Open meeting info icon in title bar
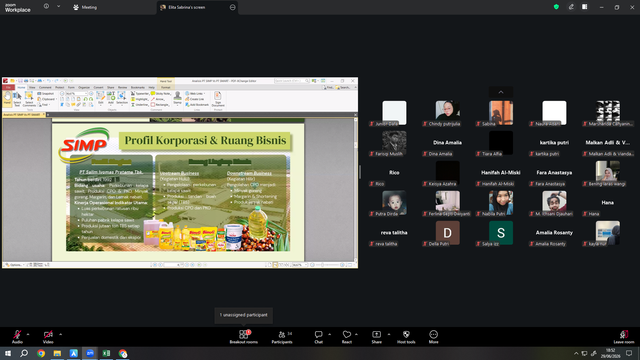Image resolution: width=640 pixels, height=360 pixels. pos(46,7)
